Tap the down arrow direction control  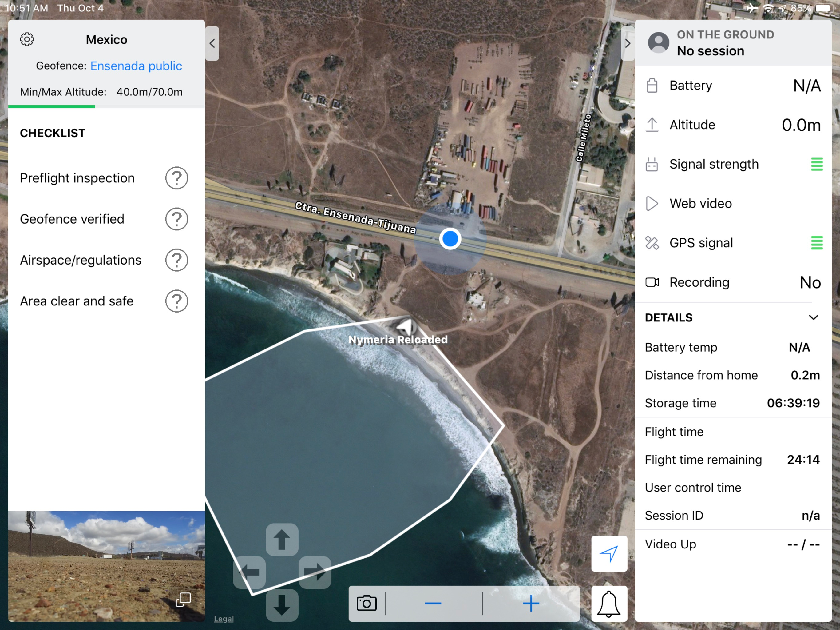(282, 605)
